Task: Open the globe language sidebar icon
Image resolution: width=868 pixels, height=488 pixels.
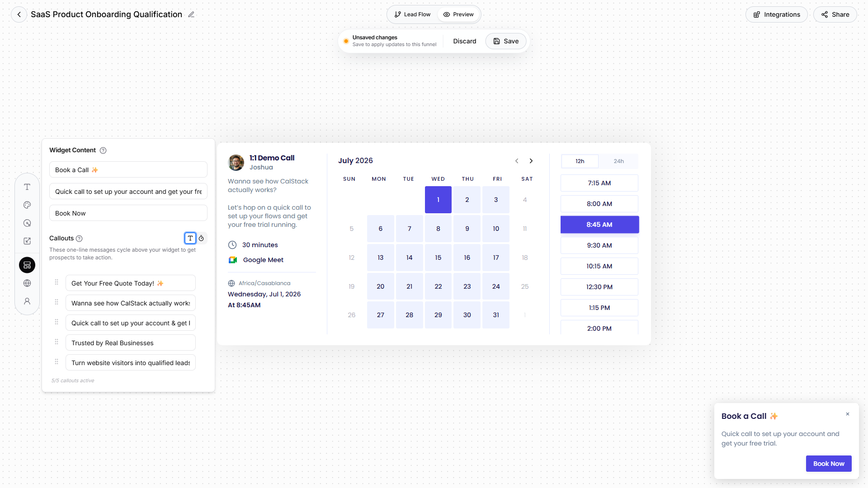Action: (x=27, y=283)
